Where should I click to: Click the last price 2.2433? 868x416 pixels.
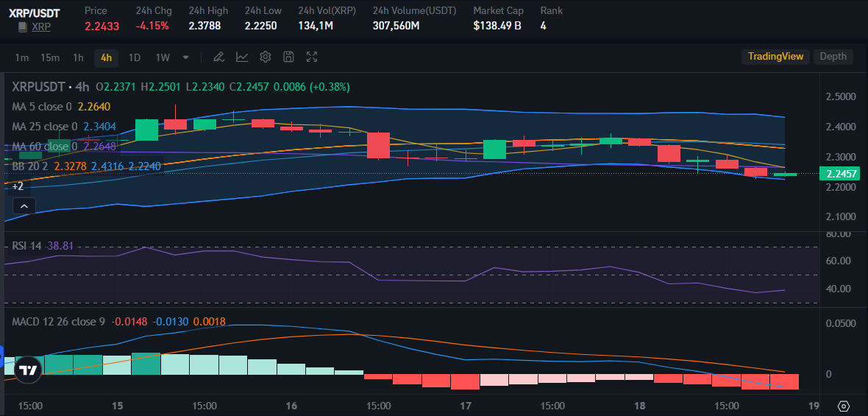click(x=102, y=26)
